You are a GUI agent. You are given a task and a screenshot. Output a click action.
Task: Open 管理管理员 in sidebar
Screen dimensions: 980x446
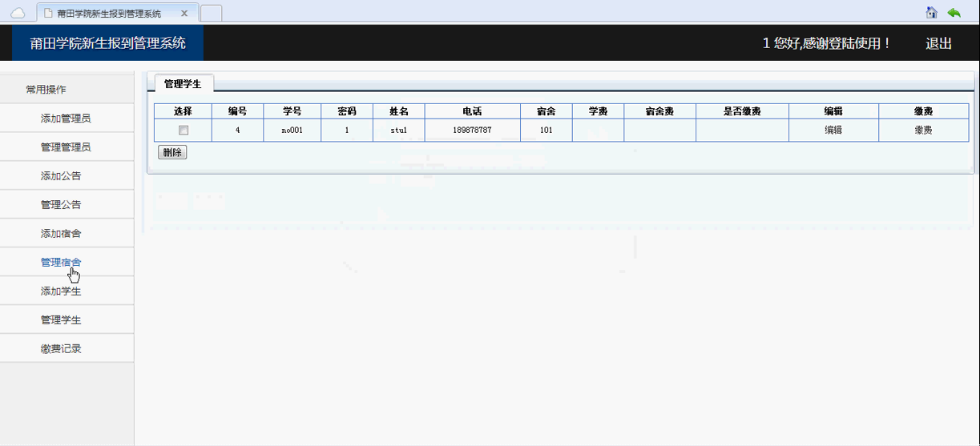coord(66,147)
